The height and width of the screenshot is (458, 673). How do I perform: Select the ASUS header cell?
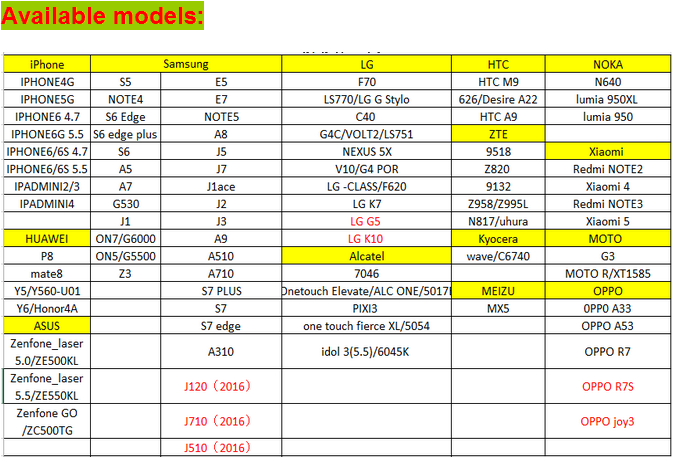click(x=47, y=326)
